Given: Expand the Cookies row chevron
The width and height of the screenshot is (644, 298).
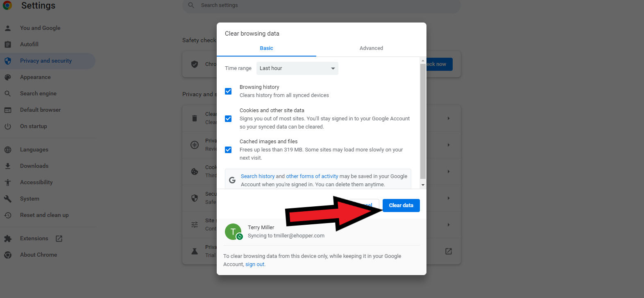Looking at the screenshot, I should 449,172.
